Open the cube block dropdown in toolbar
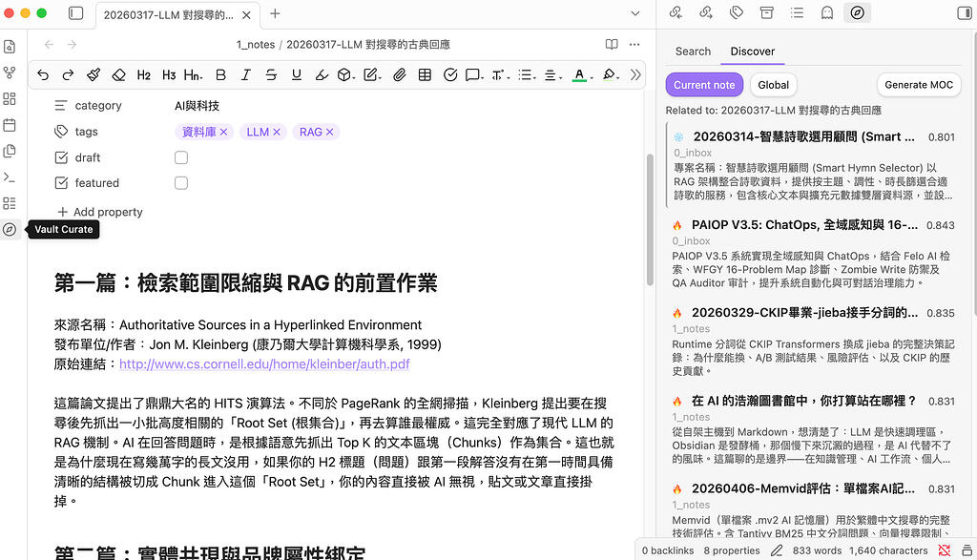Image resolution: width=977 pixels, height=560 pixels. 346,74
